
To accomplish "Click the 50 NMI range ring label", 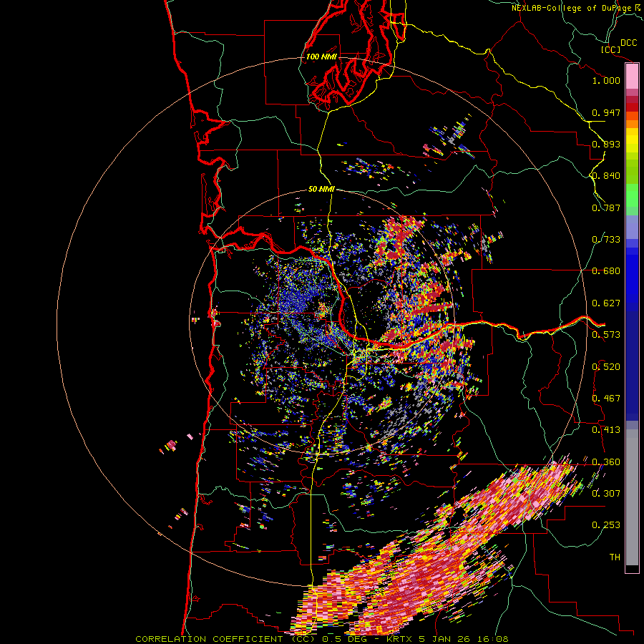I will tap(321, 190).
